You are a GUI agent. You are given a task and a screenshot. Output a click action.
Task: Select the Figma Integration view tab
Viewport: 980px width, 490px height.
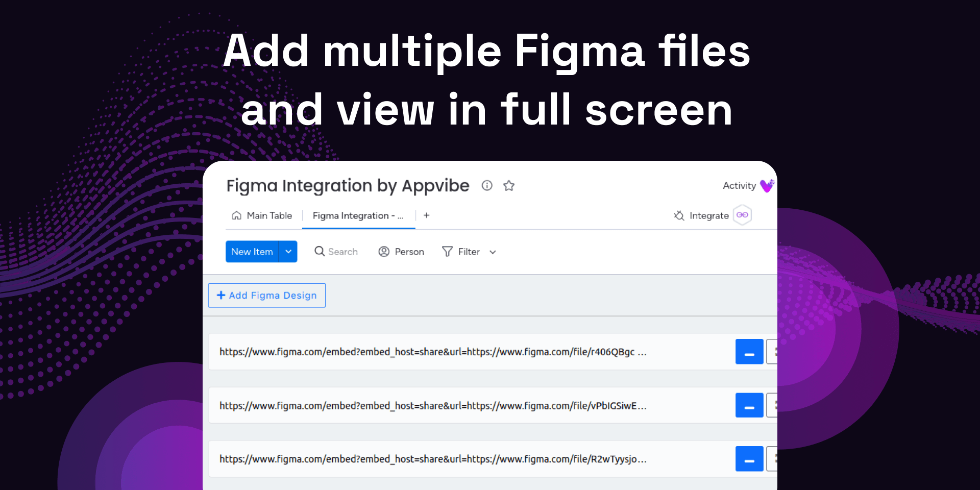click(358, 215)
